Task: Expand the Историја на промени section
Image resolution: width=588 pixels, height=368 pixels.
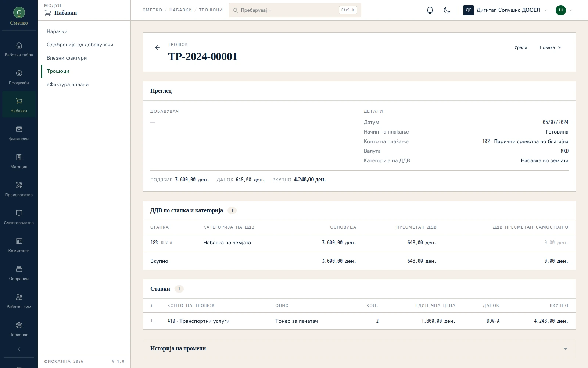Action: click(359, 348)
